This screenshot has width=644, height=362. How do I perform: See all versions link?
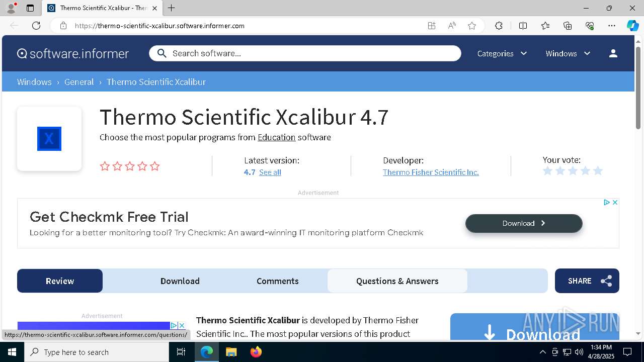(270, 172)
